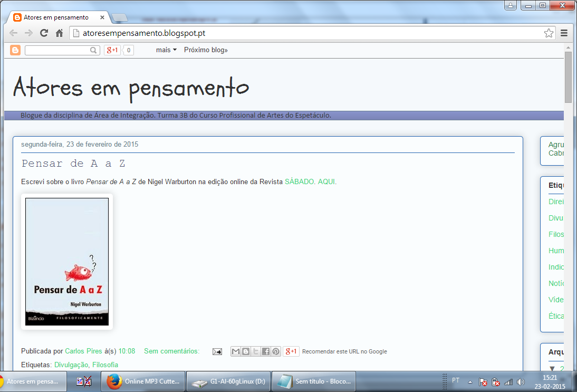
Task: Click the vertical scrollbar thumb
Action: [x=568, y=78]
